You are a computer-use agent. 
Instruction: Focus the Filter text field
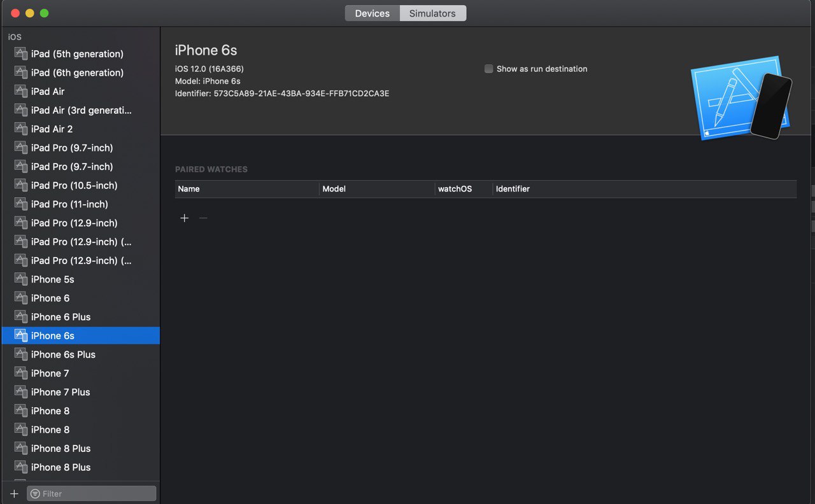92,494
